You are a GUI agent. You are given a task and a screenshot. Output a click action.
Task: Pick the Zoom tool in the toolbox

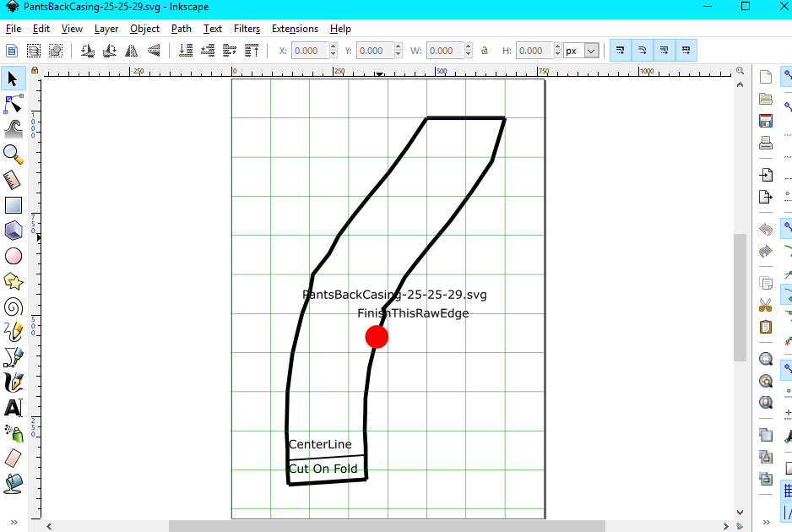coord(14,154)
